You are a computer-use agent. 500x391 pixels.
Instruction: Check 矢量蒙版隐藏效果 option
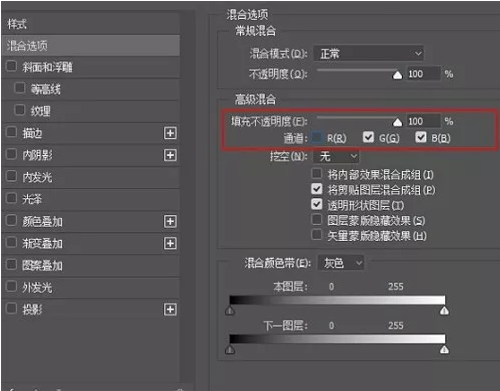[316, 234]
